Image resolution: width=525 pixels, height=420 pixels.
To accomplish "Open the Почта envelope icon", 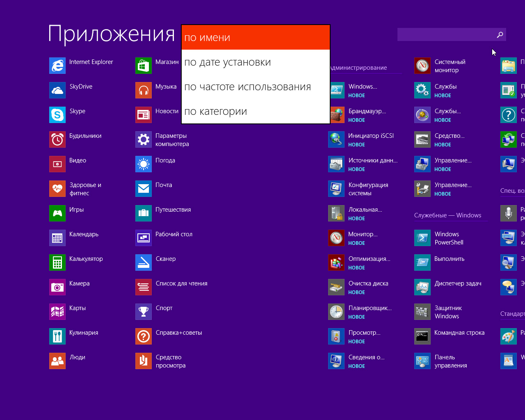I will [x=144, y=189].
